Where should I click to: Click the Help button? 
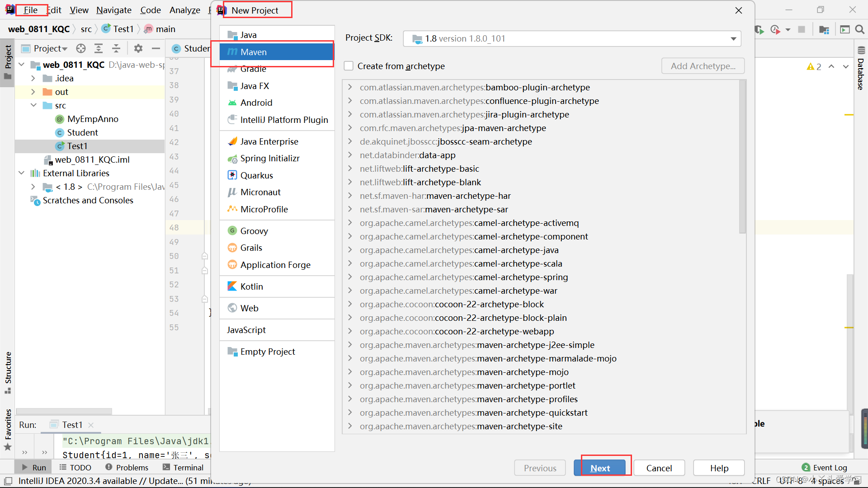[719, 468]
